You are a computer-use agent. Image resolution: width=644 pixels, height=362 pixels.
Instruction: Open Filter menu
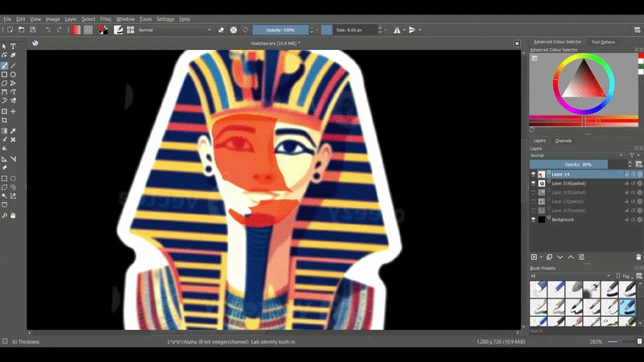pyautogui.click(x=105, y=19)
